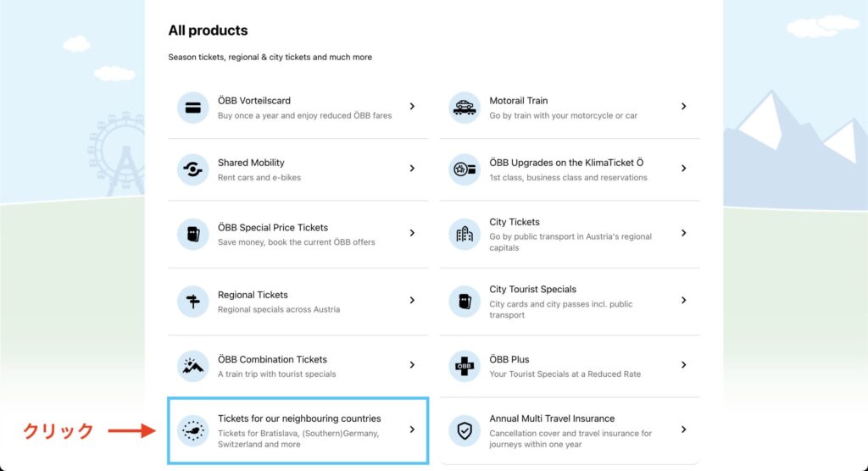Expand the ÖBB Vorteilscard chevron arrow
The height and width of the screenshot is (471, 868).
(x=412, y=107)
